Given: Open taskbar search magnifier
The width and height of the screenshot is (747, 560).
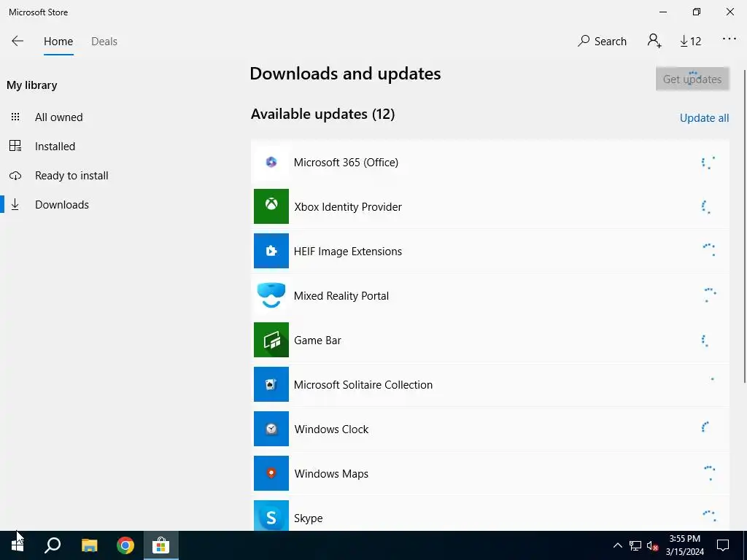Looking at the screenshot, I should 53,545.
